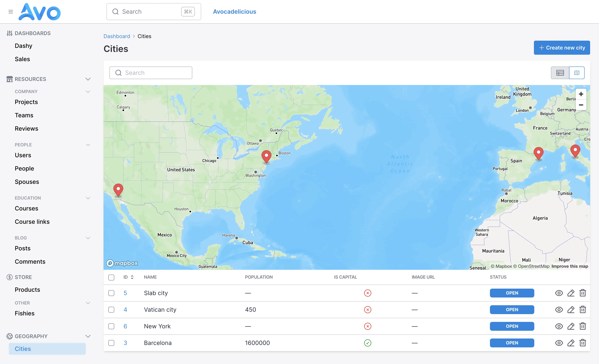Collapse the Resources section chevron

[88, 79]
